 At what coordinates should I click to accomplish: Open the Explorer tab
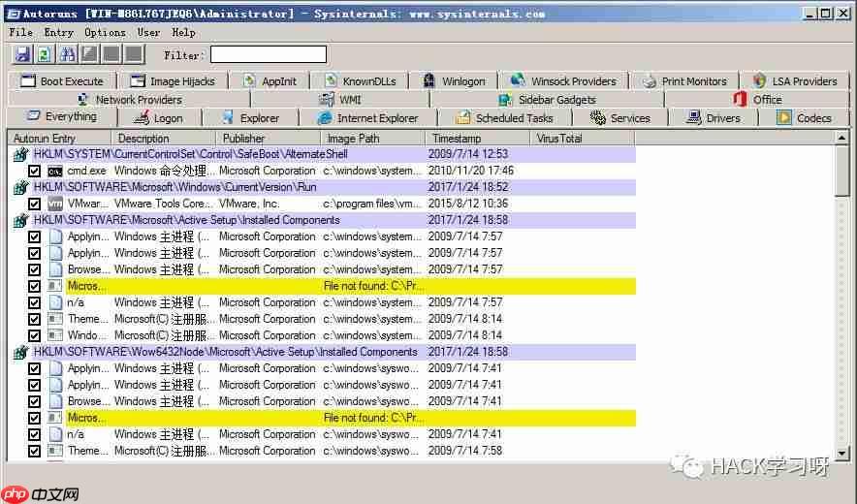pyautogui.click(x=251, y=118)
